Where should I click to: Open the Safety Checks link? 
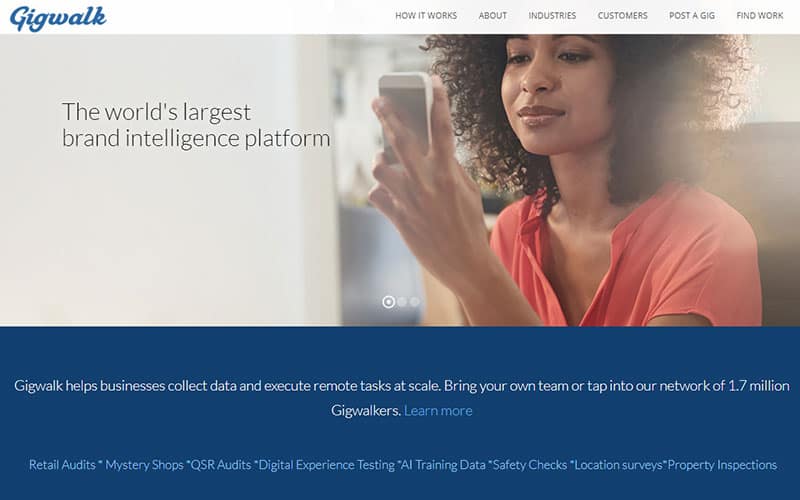pyautogui.click(x=530, y=465)
